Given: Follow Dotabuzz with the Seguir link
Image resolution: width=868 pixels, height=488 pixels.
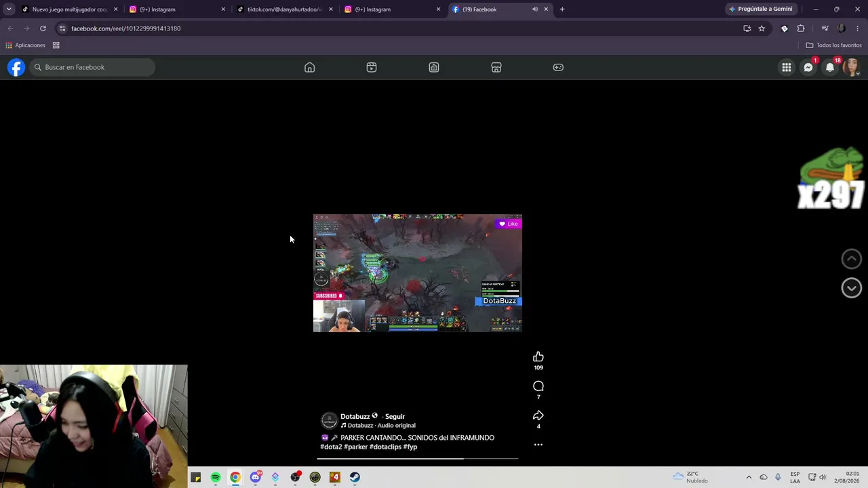Looking at the screenshot, I should [395, 416].
